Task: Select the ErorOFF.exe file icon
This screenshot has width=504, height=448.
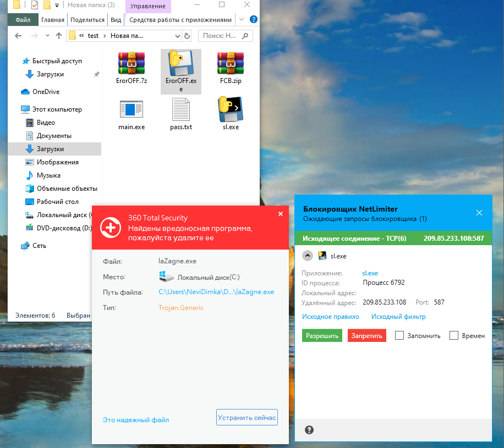Action: pos(181,63)
